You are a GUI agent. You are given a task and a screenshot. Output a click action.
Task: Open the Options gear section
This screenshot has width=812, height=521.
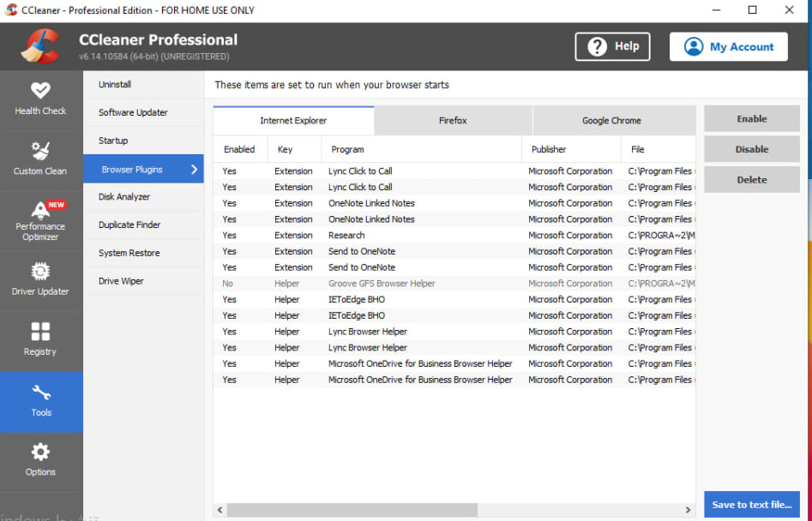41,462
